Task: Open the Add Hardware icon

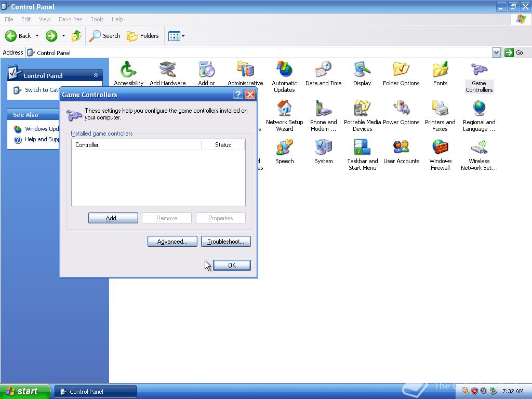Action: point(168,73)
